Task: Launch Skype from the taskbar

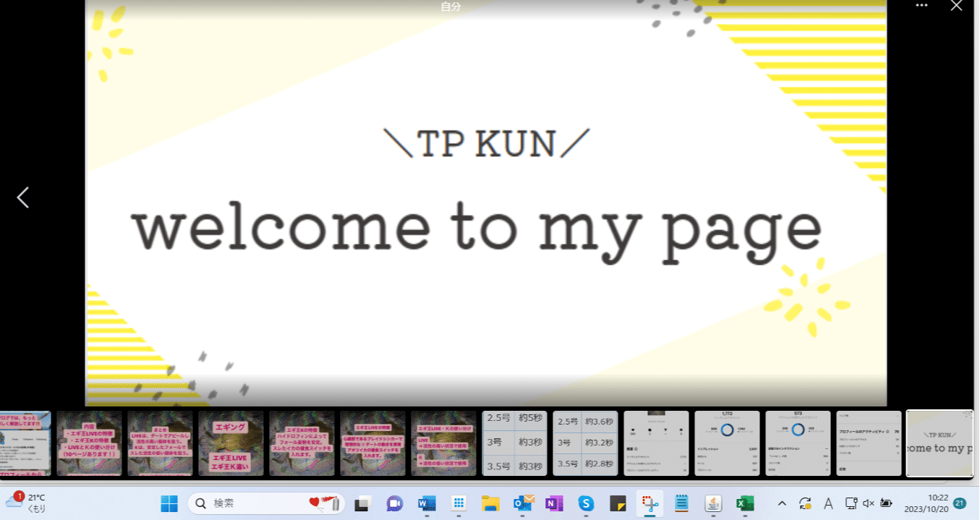Action: pos(586,503)
